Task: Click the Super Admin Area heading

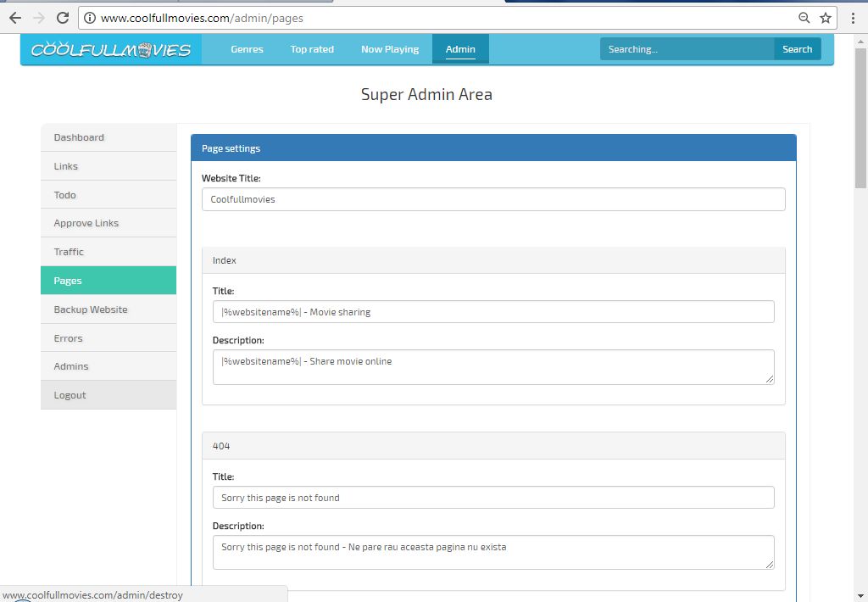Action: [x=426, y=94]
